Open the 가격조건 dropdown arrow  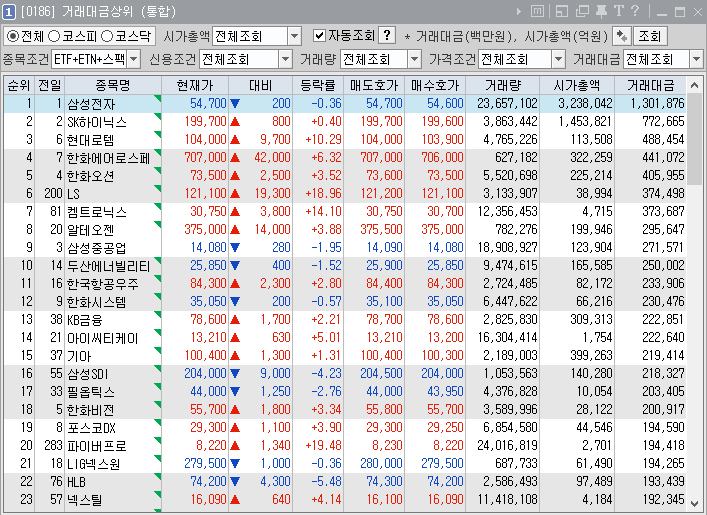tap(558, 59)
